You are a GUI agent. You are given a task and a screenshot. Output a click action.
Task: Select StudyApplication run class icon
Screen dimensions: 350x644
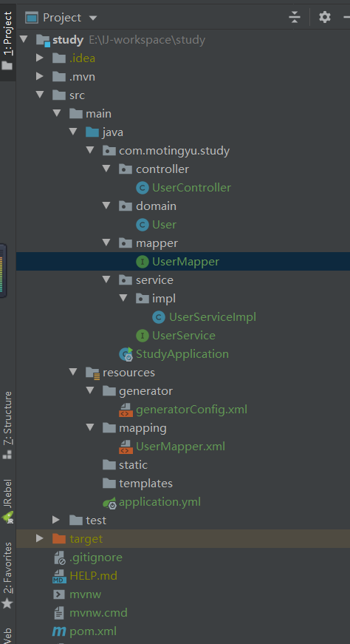126,354
